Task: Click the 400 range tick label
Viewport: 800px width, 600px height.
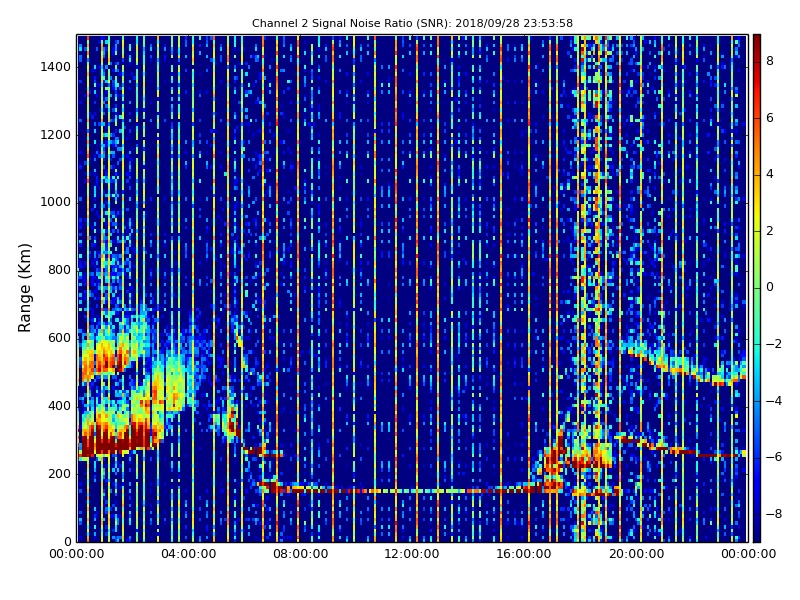Action: 59,406
